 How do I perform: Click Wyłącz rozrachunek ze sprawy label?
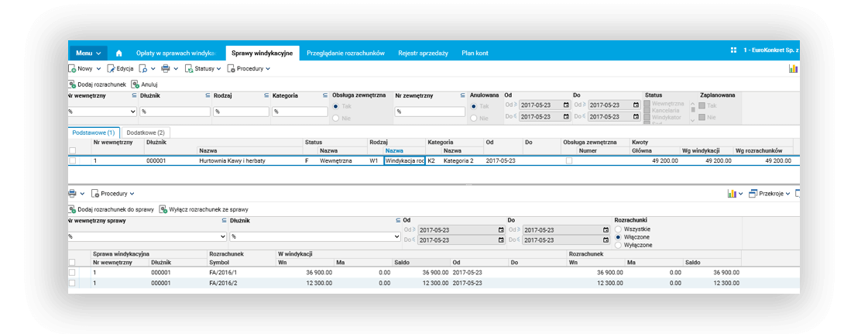coord(209,210)
